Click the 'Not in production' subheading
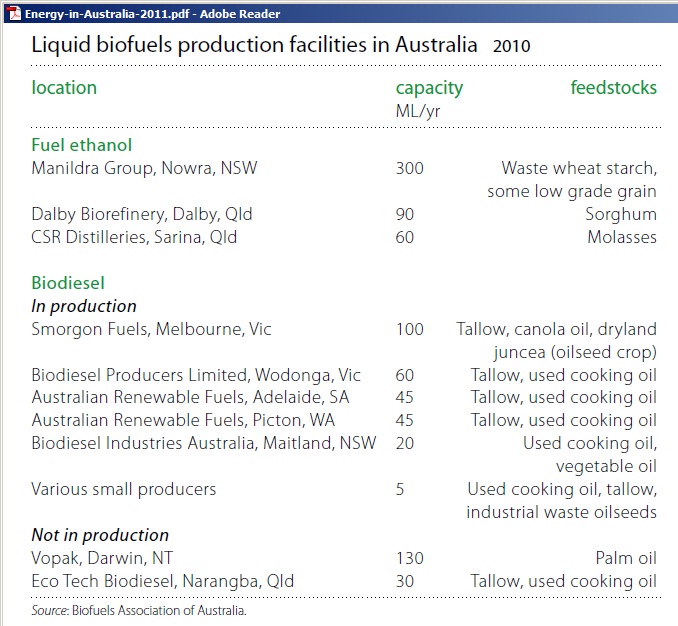The width and height of the screenshot is (678, 626). tap(100, 535)
